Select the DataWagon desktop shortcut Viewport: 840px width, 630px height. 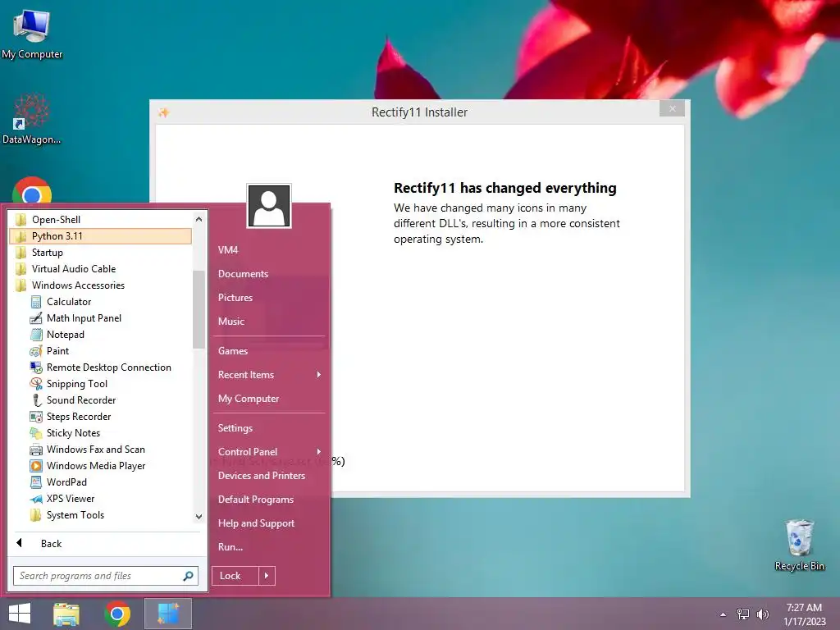pyautogui.click(x=32, y=119)
